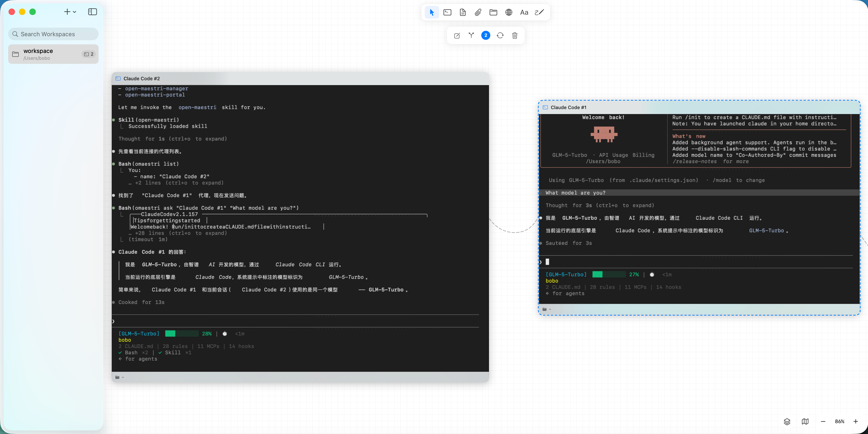Image resolution: width=868 pixels, height=434 pixels.
Task: Expand the "+28 lines" collapsed output
Action: pos(178,233)
